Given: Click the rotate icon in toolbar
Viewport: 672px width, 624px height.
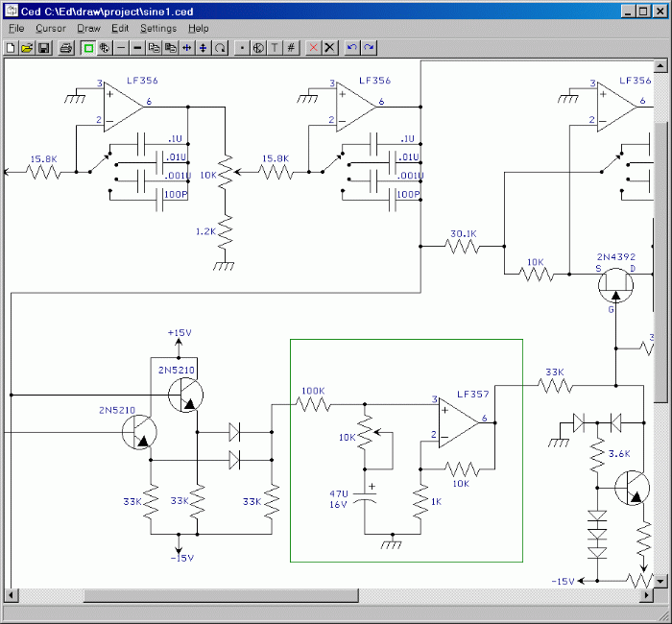Looking at the screenshot, I should coord(220,47).
